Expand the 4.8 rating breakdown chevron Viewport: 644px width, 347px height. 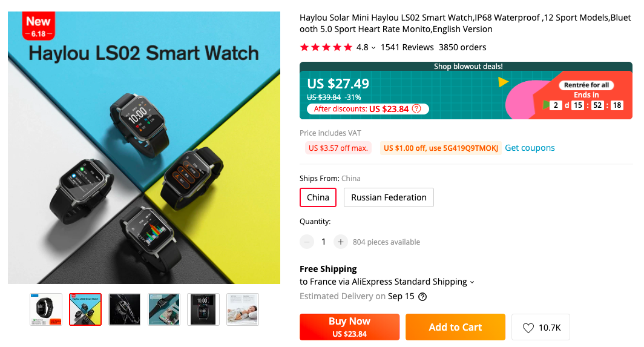coord(373,48)
